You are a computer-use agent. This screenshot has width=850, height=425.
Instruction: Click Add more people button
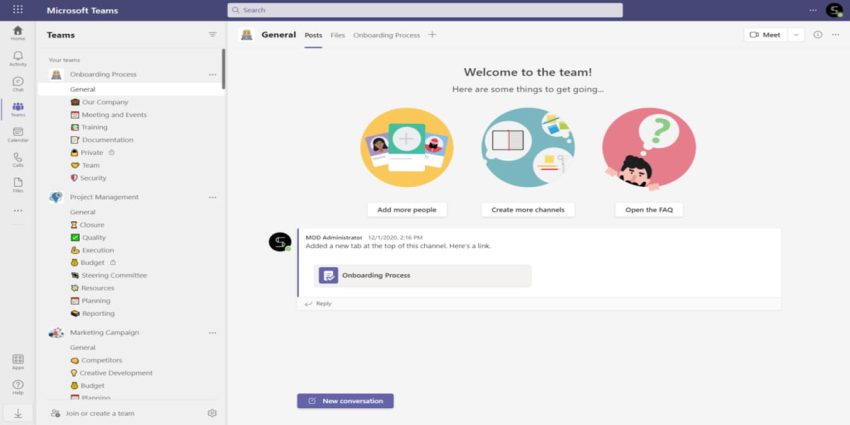[x=407, y=210]
